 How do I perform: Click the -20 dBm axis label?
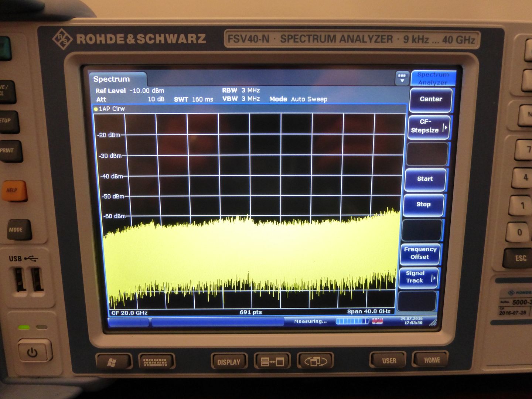click(x=109, y=135)
